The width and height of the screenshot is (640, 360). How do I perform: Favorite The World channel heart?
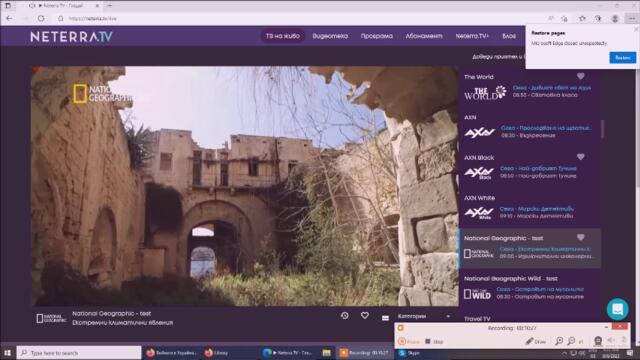point(580,76)
